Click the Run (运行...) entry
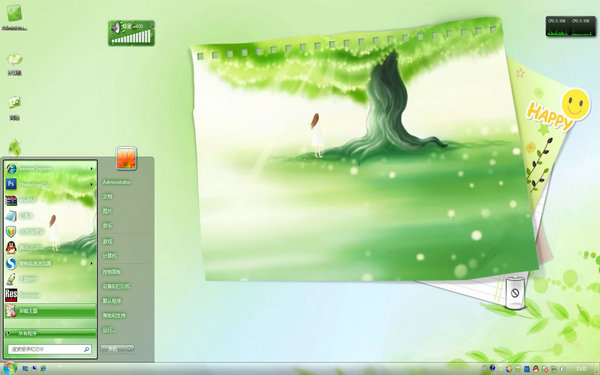The height and width of the screenshot is (375, 600). tap(109, 330)
